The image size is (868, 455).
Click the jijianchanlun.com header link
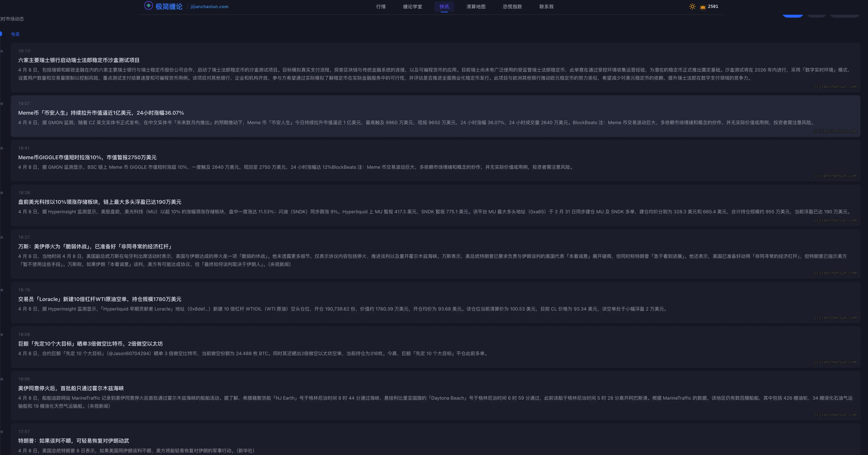tap(209, 7)
